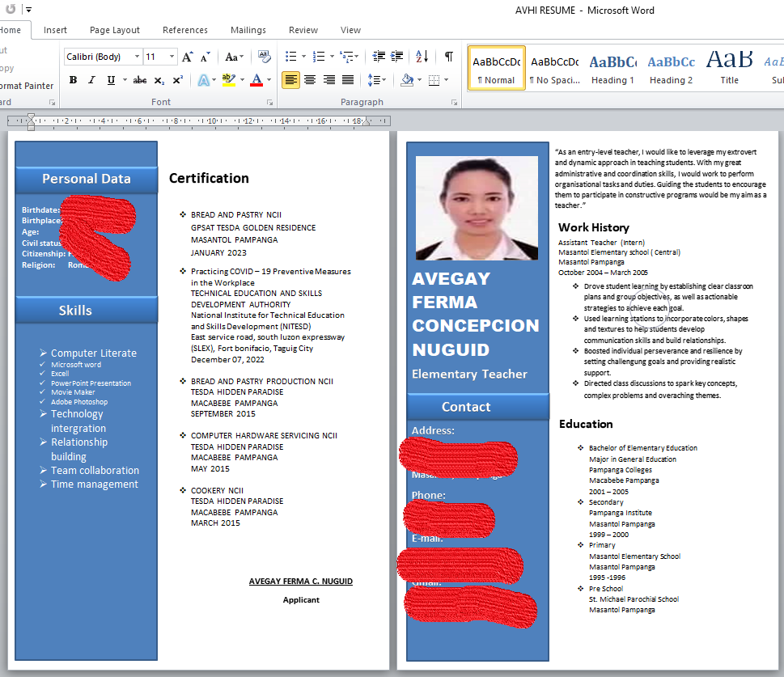
Task: Apply the Normal style
Action: pos(497,68)
